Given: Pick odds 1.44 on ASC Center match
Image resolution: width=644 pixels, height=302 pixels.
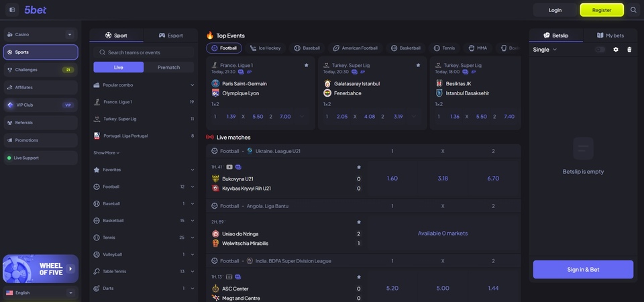Looking at the screenshot, I should pos(493,288).
